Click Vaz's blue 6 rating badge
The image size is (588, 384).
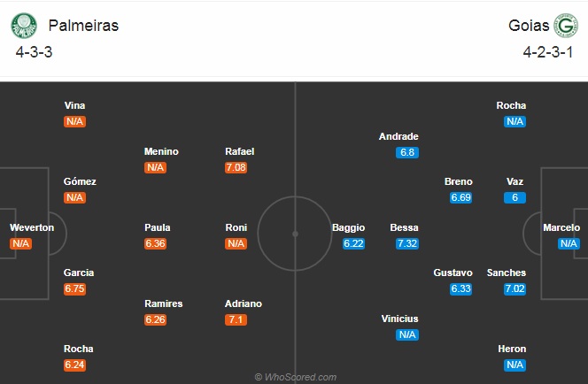point(514,197)
